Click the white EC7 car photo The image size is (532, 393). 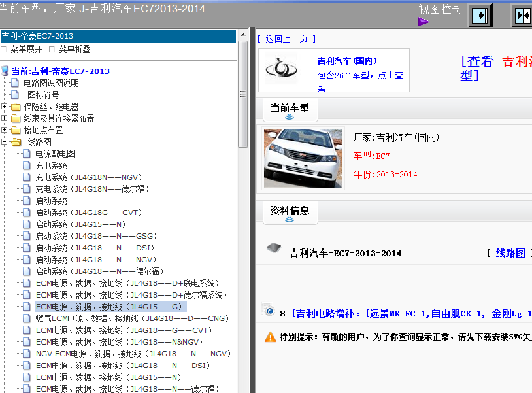point(303,158)
